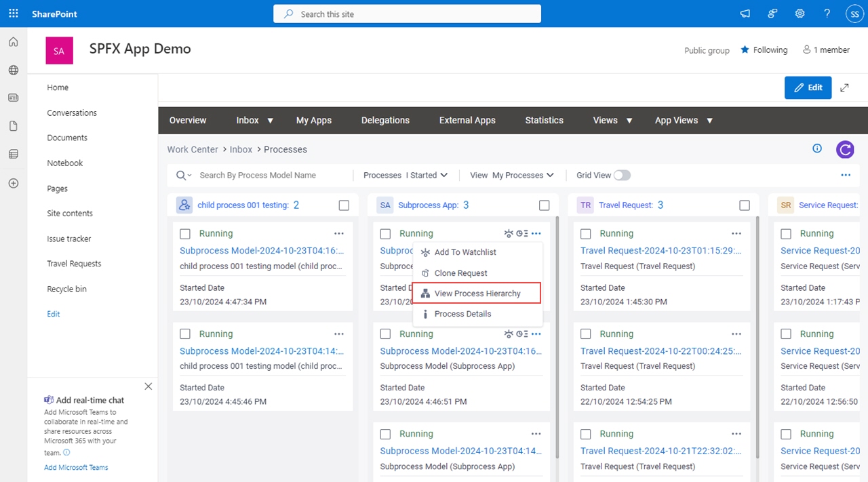
Task: Select checkbox on Travel Request-2024-10-22T00:24:25 card
Action: (586, 334)
